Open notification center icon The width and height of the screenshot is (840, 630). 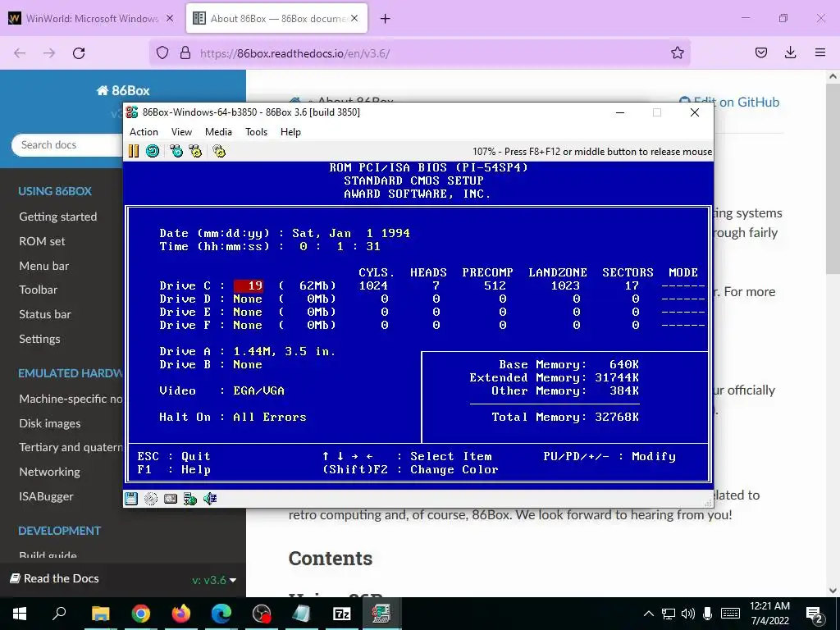pos(815,614)
